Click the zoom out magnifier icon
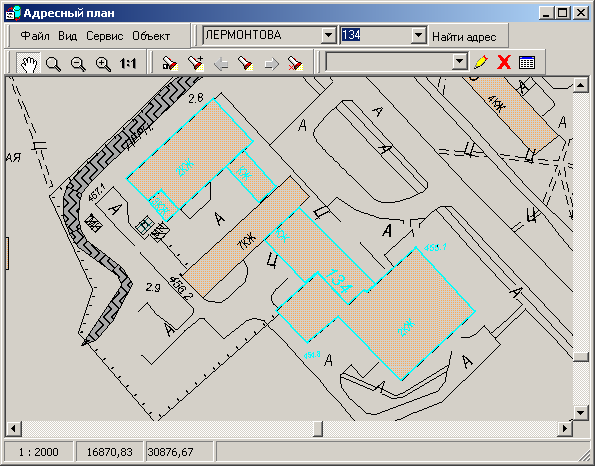The height and width of the screenshot is (466, 595). (78, 63)
